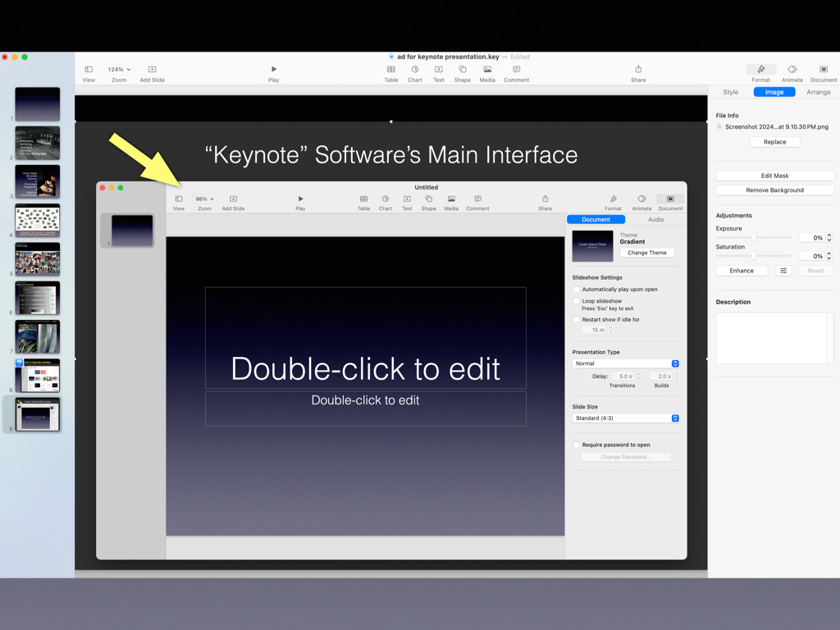Enable Require password to open checkbox

(x=577, y=445)
